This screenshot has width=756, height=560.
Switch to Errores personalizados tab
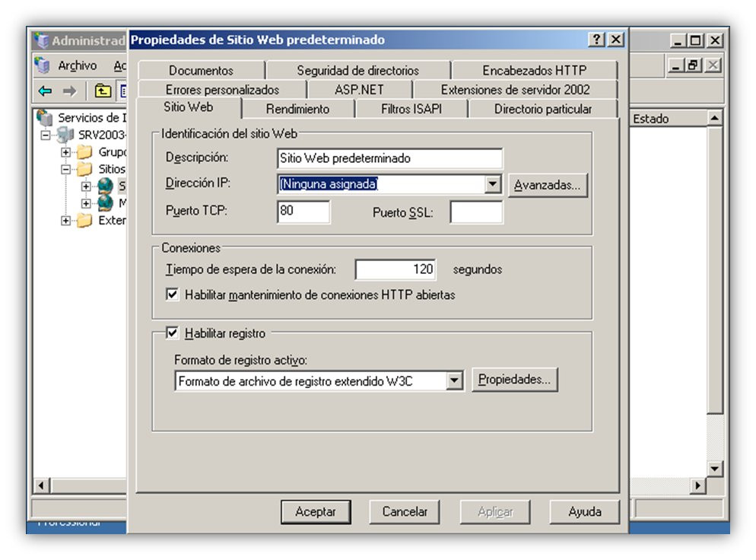(222, 90)
